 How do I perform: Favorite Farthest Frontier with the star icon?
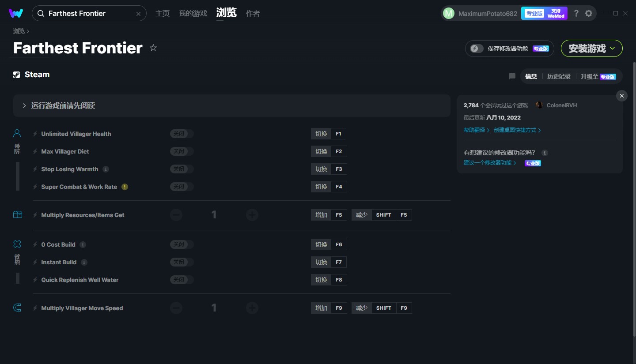click(153, 48)
